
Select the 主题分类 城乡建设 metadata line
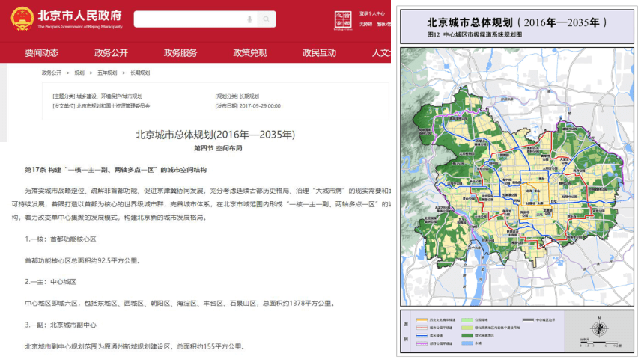[x=97, y=96]
